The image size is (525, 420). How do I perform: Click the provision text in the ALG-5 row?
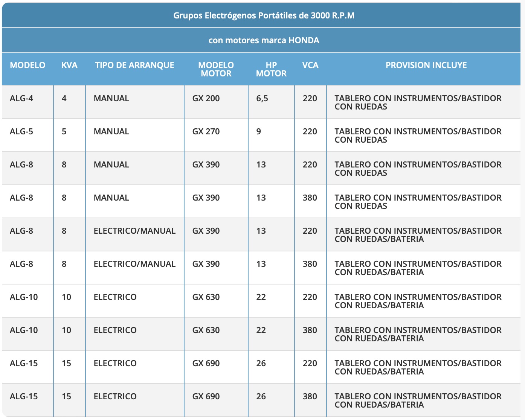tap(418, 135)
